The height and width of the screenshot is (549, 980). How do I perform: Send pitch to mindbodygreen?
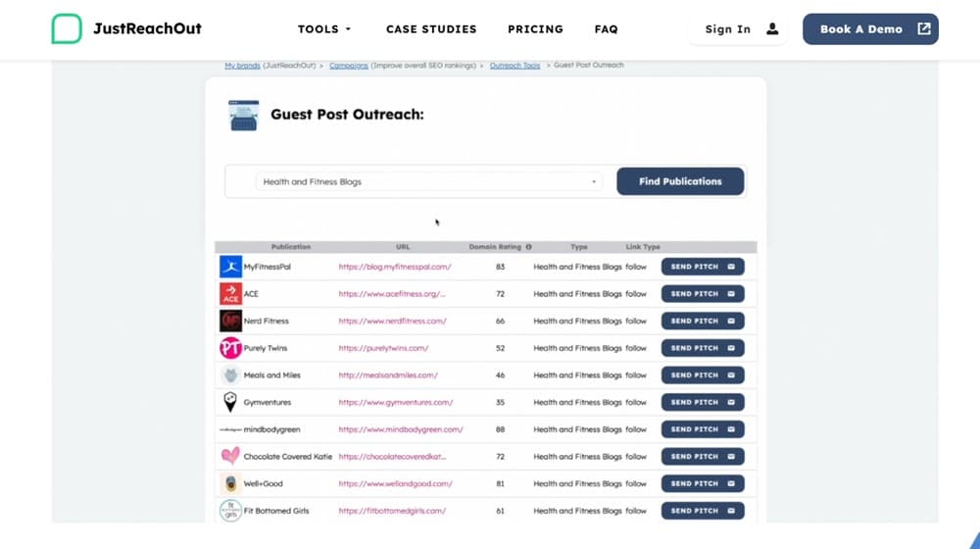[x=703, y=429]
